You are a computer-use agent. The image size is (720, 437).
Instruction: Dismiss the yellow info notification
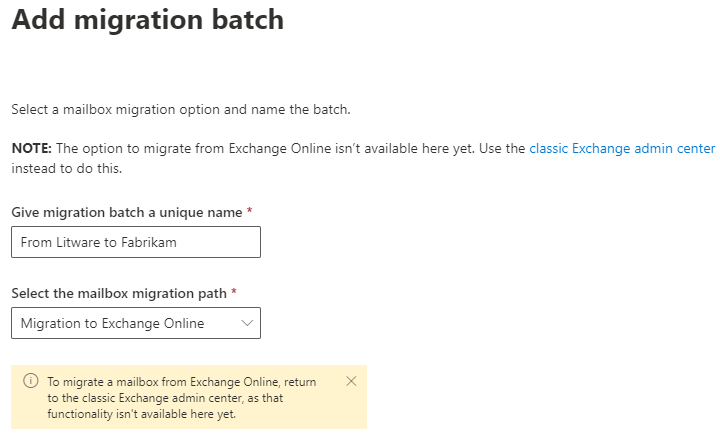pyautogui.click(x=351, y=381)
